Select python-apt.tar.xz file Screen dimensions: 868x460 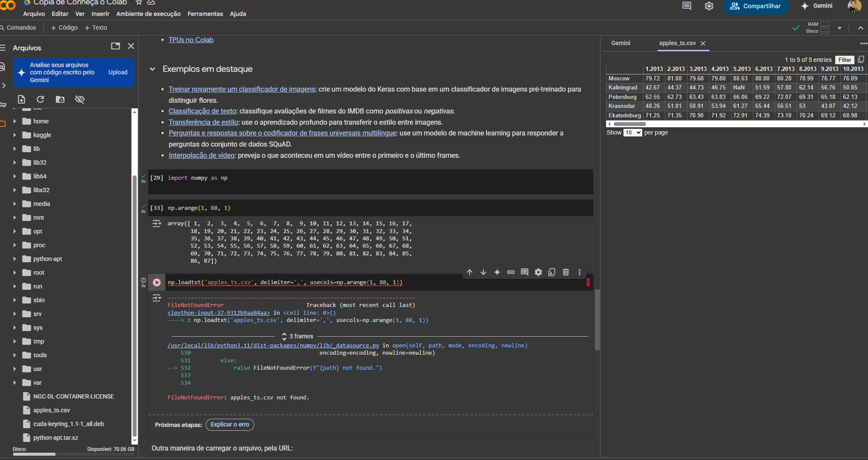pyautogui.click(x=55, y=438)
